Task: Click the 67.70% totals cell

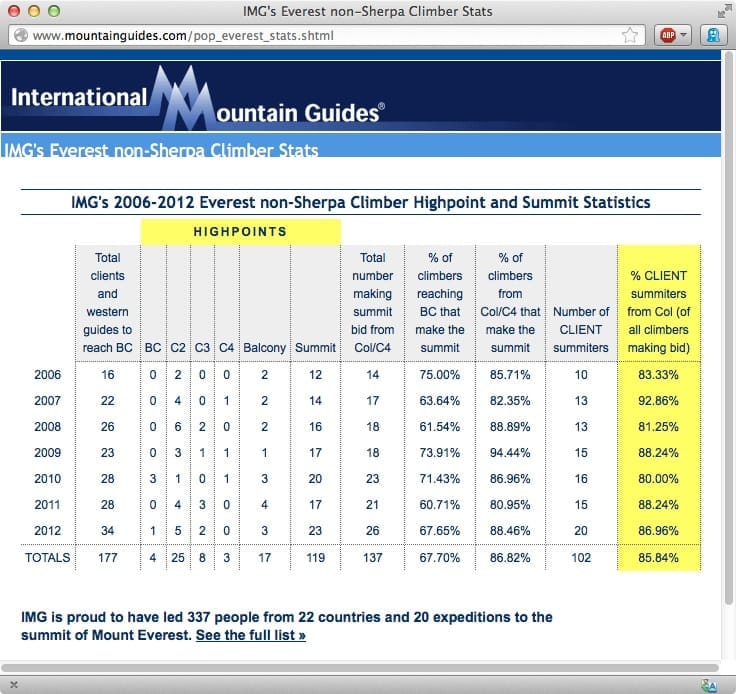Action: (440, 557)
